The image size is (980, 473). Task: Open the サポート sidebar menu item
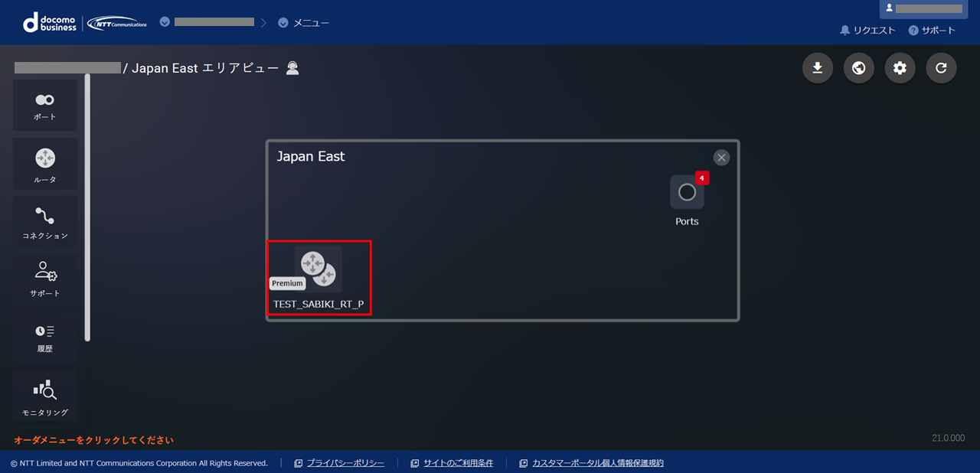click(45, 278)
